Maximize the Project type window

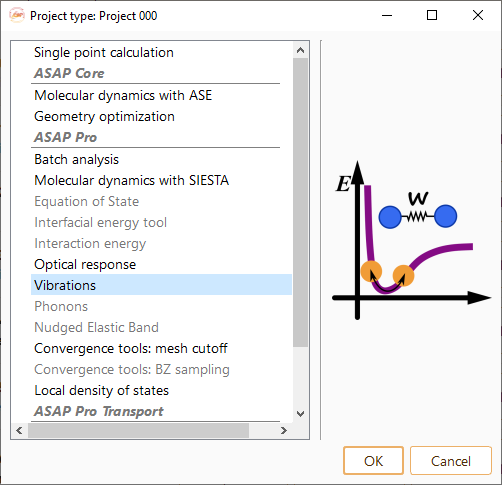[x=432, y=15]
